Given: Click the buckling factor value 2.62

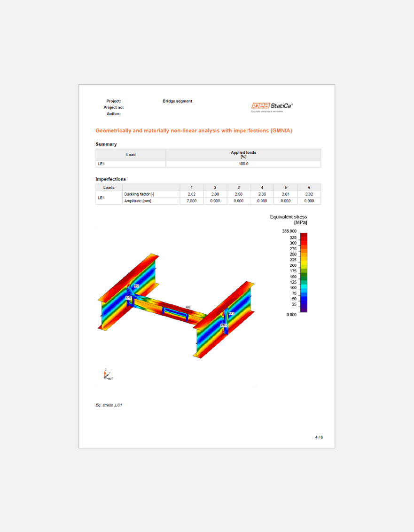Looking at the screenshot, I should pos(192,194).
